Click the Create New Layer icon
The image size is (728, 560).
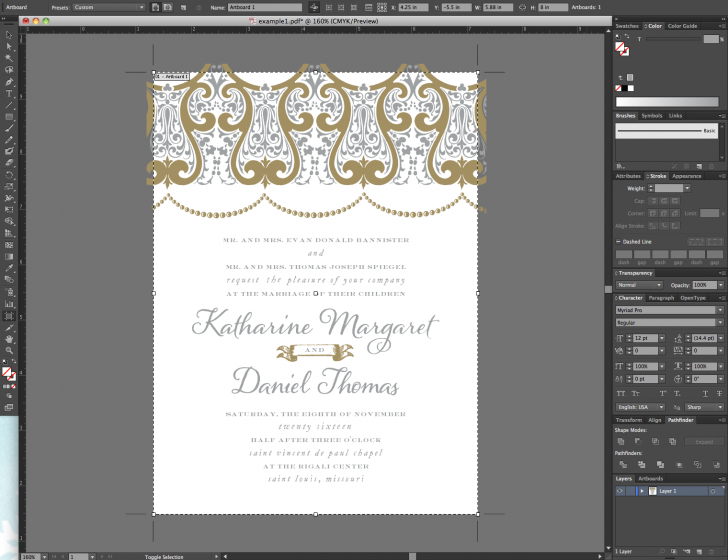tap(699, 551)
